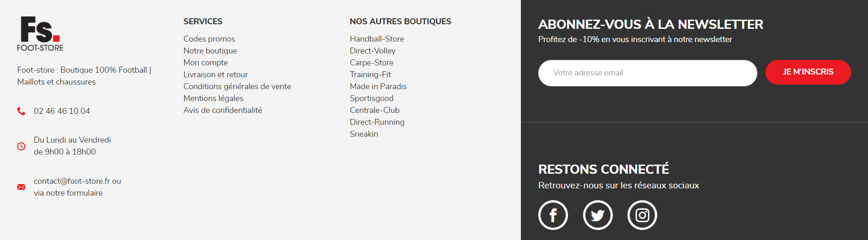Open Avis de confidentialité page

pyautogui.click(x=223, y=110)
